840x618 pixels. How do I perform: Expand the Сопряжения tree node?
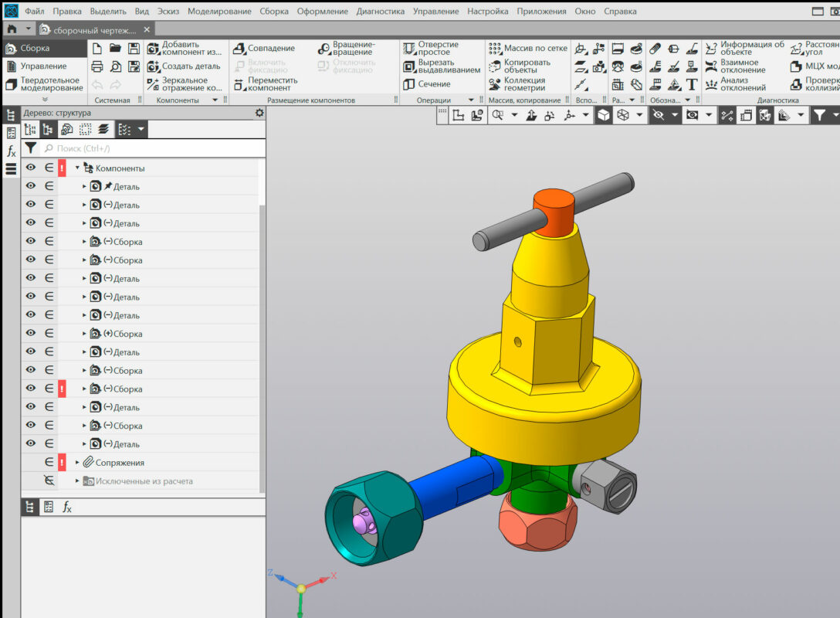[x=77, y=463]
